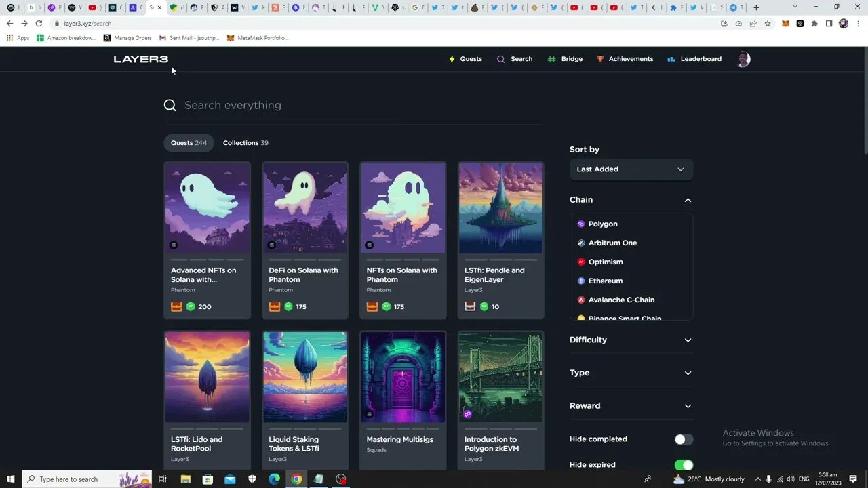Click treasure chest on DeFi on Solana card
868x488 pixels.
tap(275, 306)
